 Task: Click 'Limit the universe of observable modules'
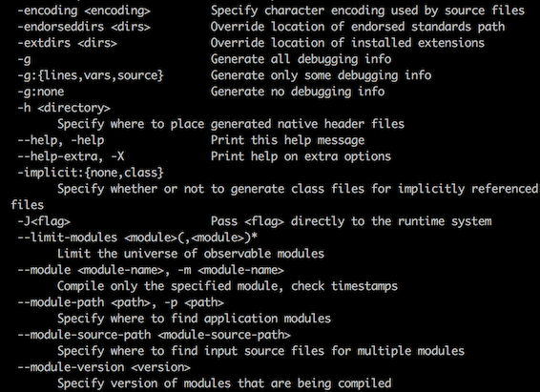point(191,254)
